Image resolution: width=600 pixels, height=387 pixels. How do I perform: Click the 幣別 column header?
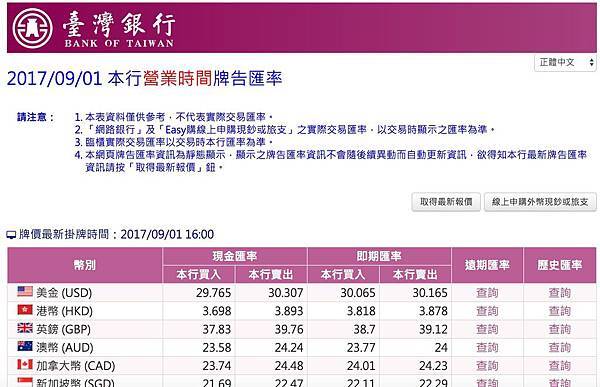click(x=85, y=265)
